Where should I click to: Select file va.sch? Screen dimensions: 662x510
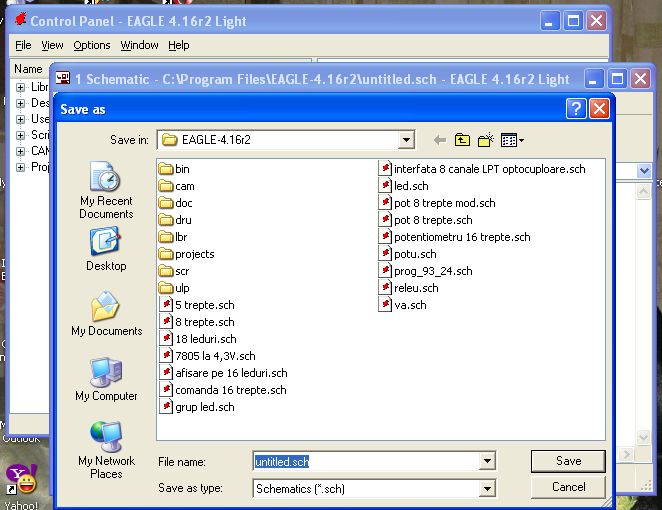click(402, 305)
